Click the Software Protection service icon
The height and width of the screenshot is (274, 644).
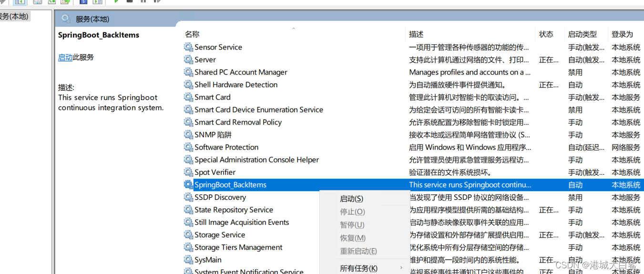pos(189,147)
